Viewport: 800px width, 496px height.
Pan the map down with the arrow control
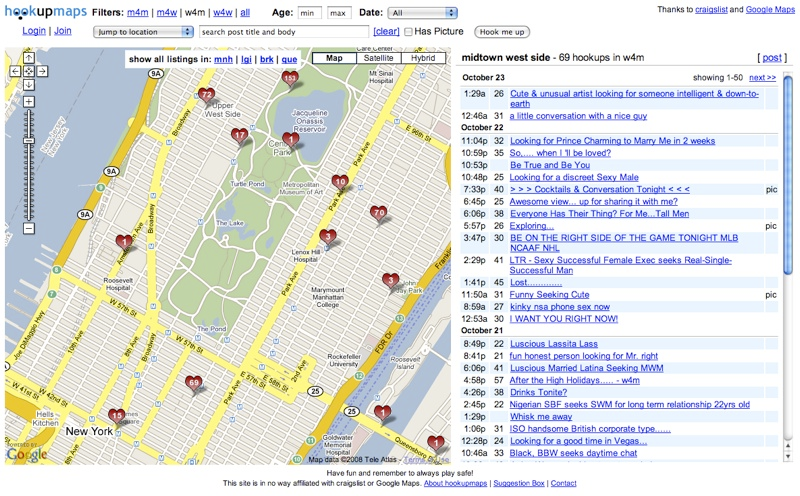(29, 85)
